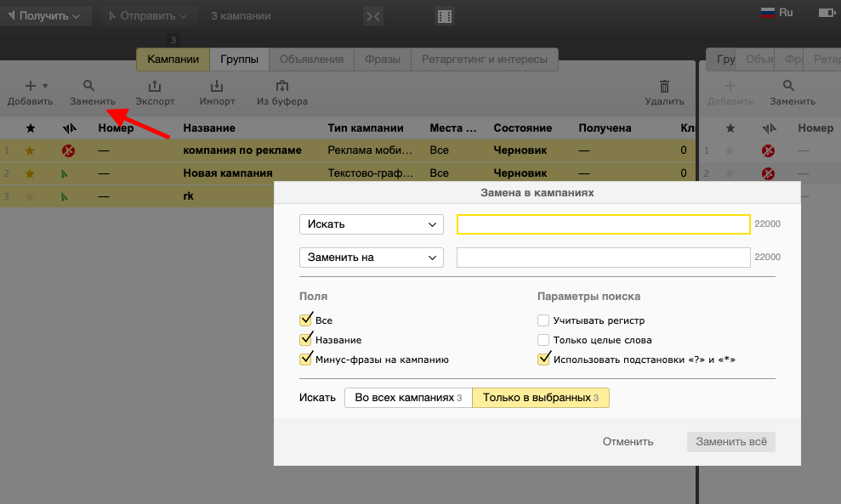Viewport: 841px width, 504px height.
Task: Click the red status icon in right panel row 1
Action: point(768,150)
